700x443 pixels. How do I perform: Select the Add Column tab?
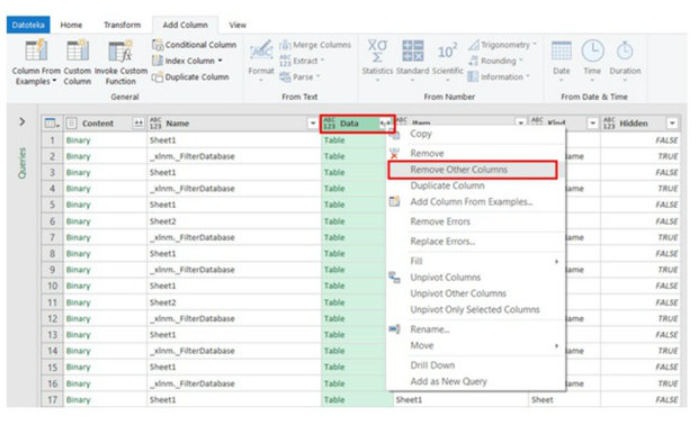[185, 25]
